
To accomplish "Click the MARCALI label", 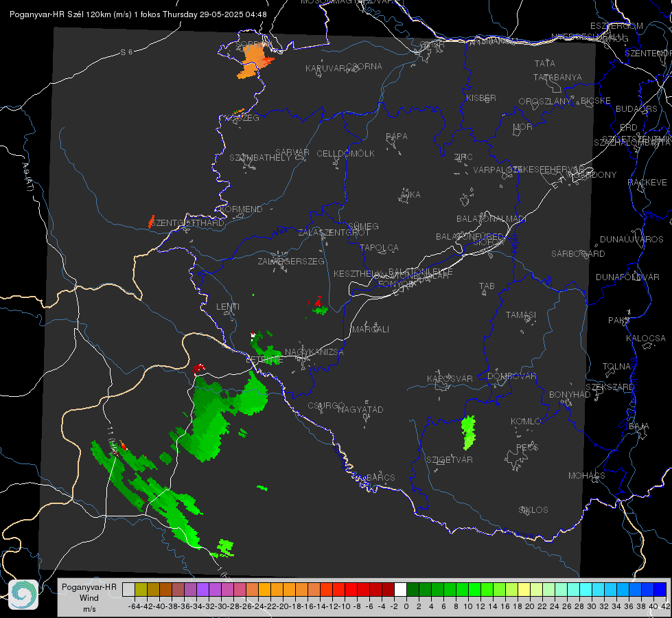I will (371, 330).
